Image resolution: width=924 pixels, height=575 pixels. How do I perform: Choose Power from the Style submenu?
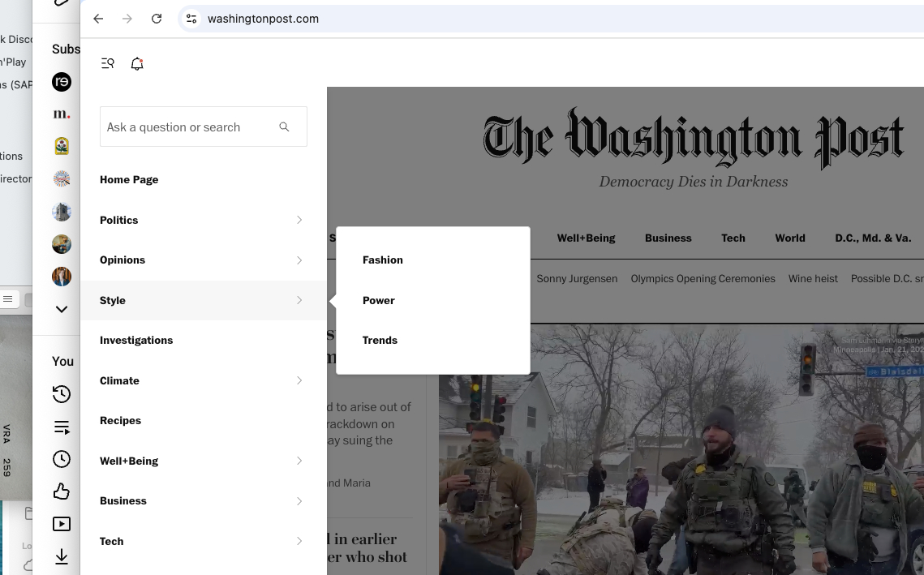click(x=378, y=300)
